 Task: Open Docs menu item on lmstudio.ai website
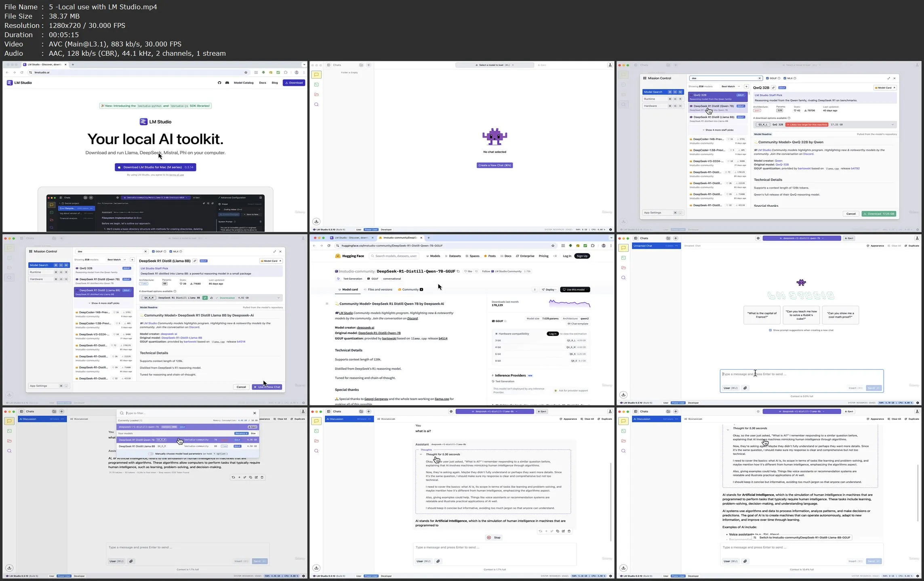pos(263,83)
